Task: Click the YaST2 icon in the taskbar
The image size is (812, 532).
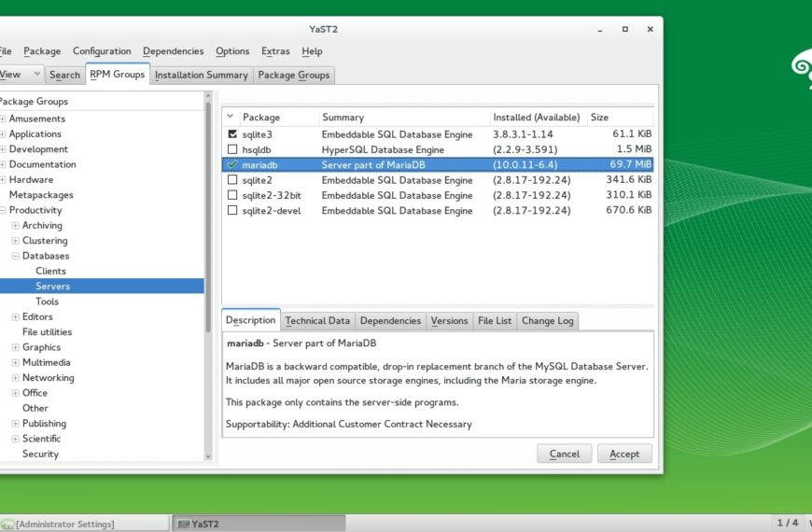Action: (183, 524)
